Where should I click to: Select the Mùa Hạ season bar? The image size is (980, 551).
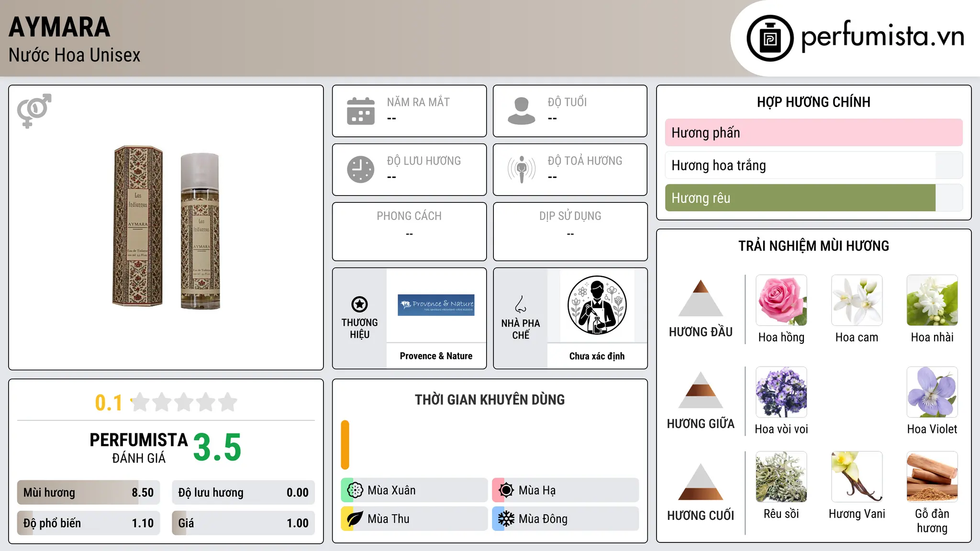click(x=566, y=490)
